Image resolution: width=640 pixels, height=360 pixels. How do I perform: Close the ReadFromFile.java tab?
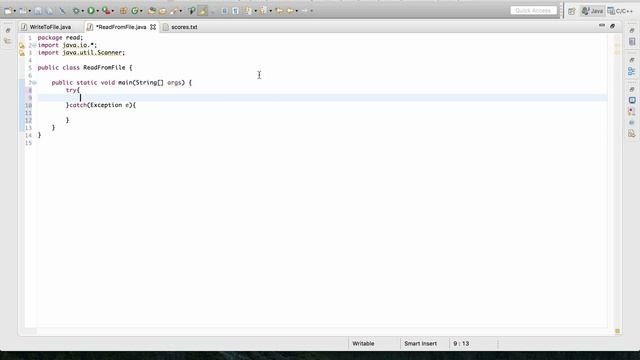pyautogui.click(x=153, y=27)
